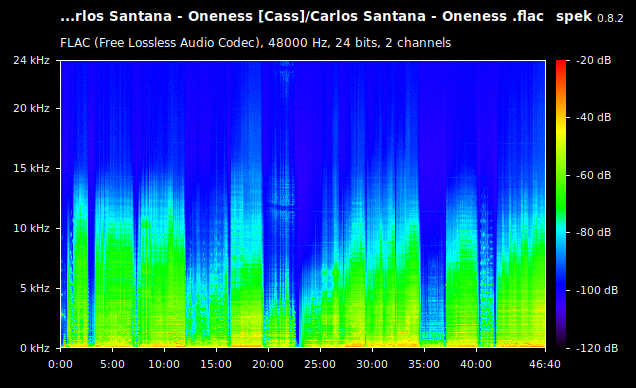Viewport: 636px width, 388px height.
Task: Click the -120 dB scale label
Action: [x=597, y=348]
